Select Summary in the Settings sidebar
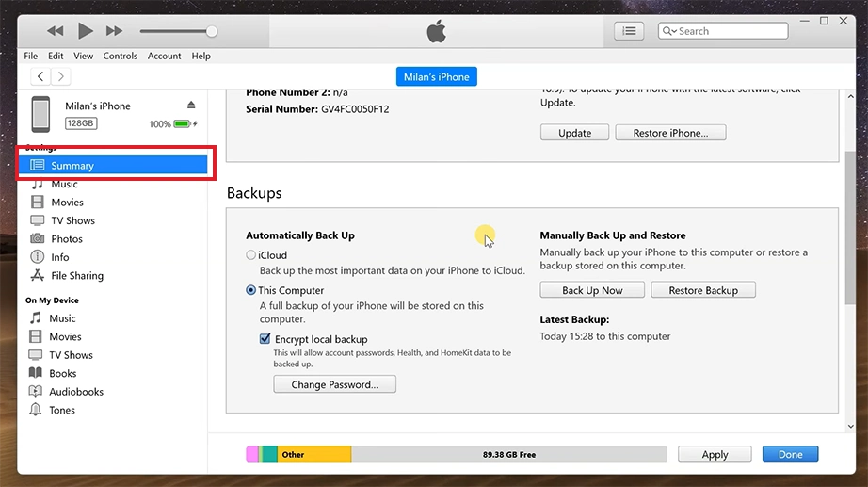Viewport: 868px width, 487px height. 113,165
